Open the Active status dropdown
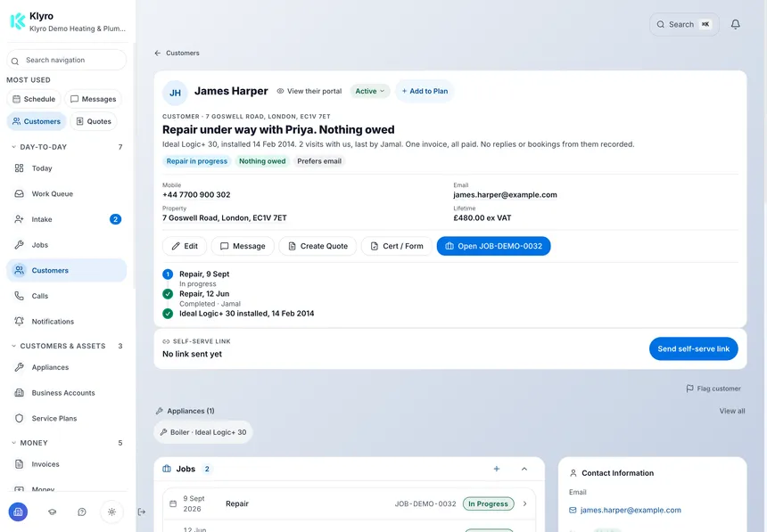Screen dimensions: 767x532 [370, 91]
